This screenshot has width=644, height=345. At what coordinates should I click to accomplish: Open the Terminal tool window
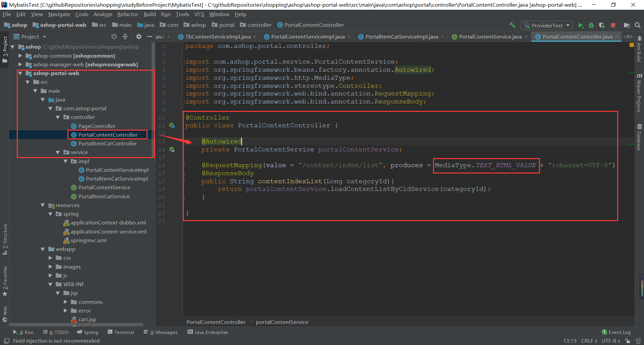(121, 332)
